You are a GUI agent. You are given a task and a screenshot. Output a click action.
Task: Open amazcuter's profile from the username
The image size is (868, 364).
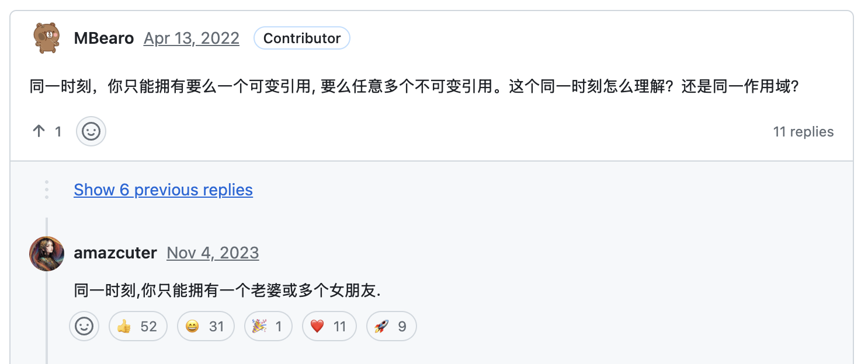click(115, 253)
